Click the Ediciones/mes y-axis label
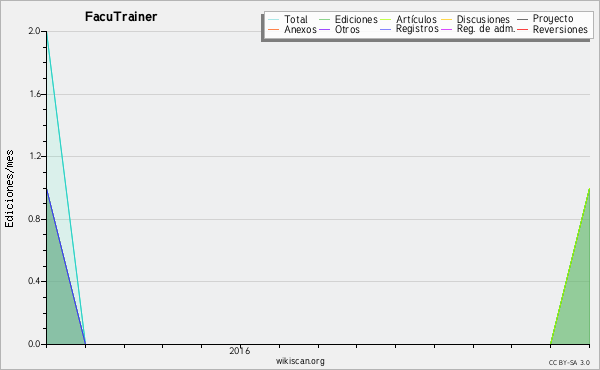The height and width of the screenshot is (370, 600). click(x=9, y=189)
